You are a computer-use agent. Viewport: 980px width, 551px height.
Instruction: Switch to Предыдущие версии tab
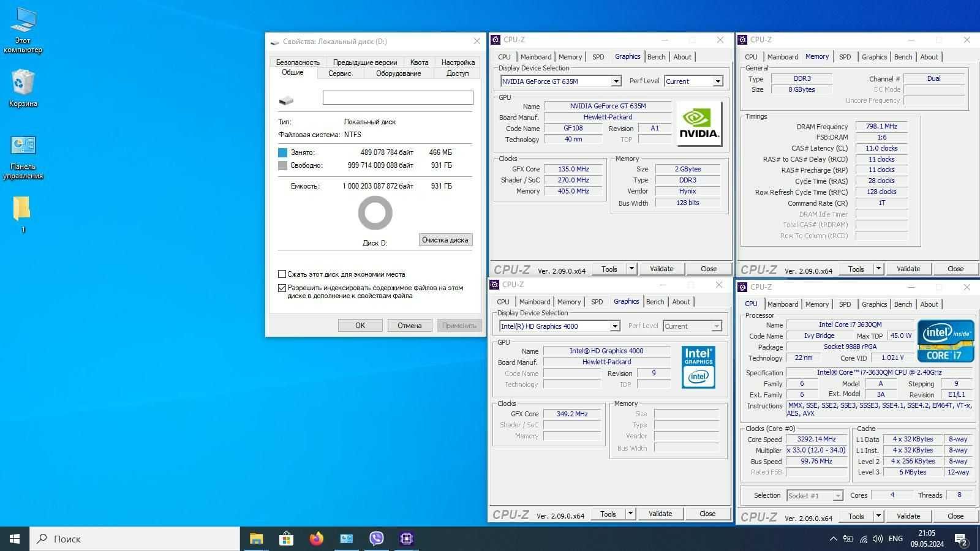click(365, 62)
